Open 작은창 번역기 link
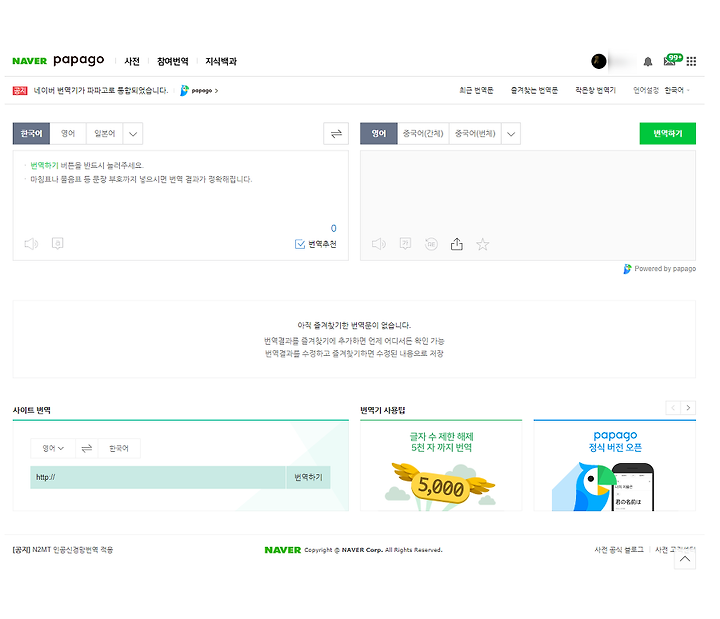Viewport: 720px width, 619px height. coord(595,90)
